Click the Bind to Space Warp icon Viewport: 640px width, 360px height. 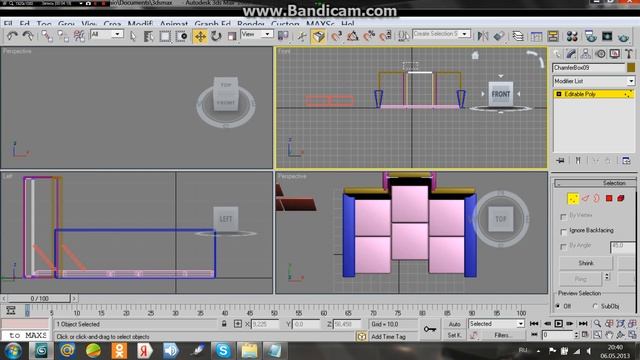click(x=79, y=36)
